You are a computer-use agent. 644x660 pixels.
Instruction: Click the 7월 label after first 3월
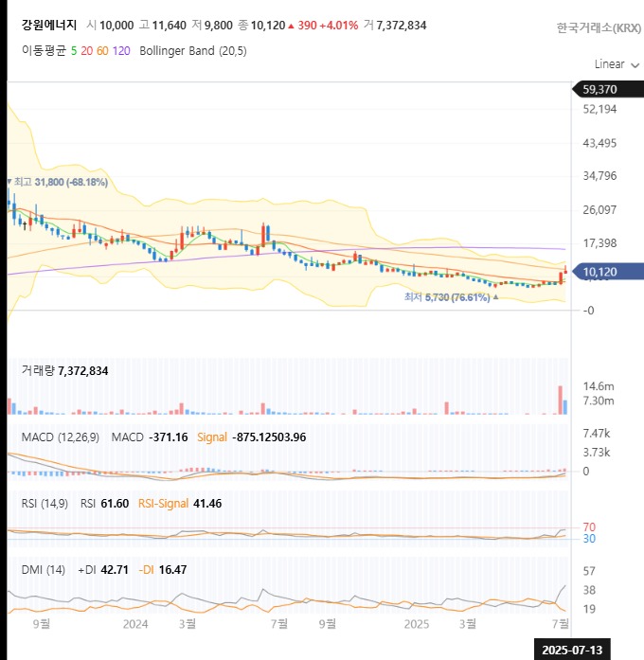(x=279, y=624)
